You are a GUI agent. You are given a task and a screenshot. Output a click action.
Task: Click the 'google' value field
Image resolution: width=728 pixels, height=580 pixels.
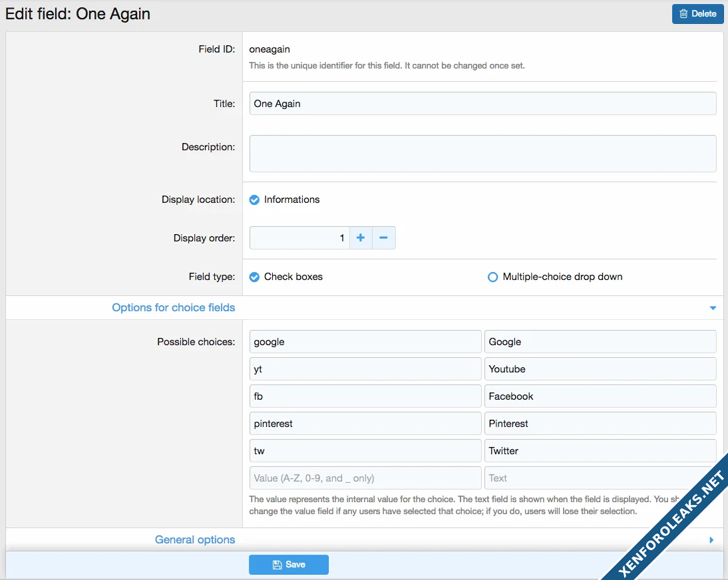click(365, 342)
